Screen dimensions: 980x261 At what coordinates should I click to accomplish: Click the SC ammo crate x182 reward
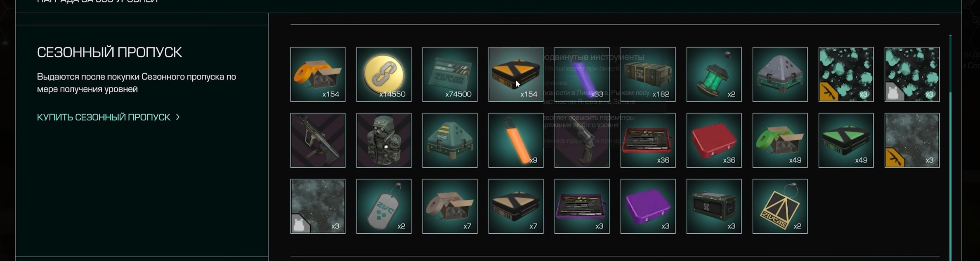click(648, 74)
